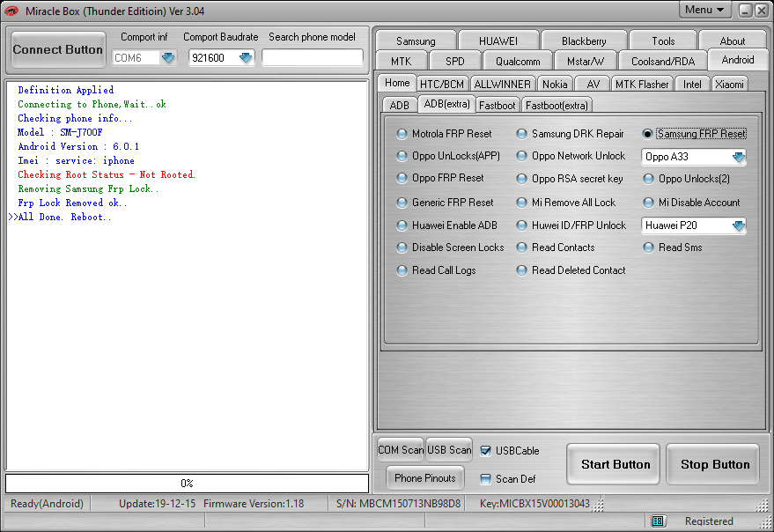The height and width of the screenshot is (532, 774).
Task: Switch to the Fastboot tab
Action: click(497, 105)
